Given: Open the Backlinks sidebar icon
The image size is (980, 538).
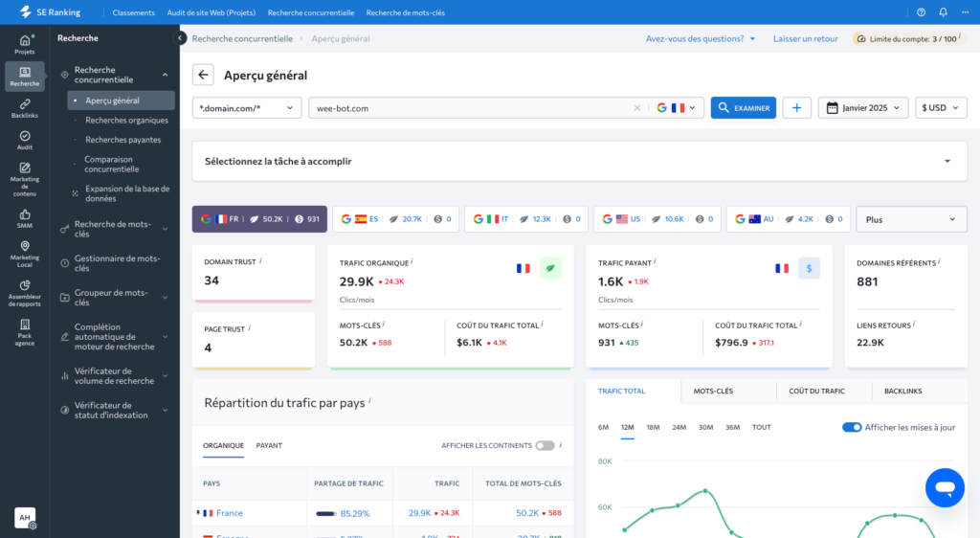Looking at the screenshot, I should point(24,108).
